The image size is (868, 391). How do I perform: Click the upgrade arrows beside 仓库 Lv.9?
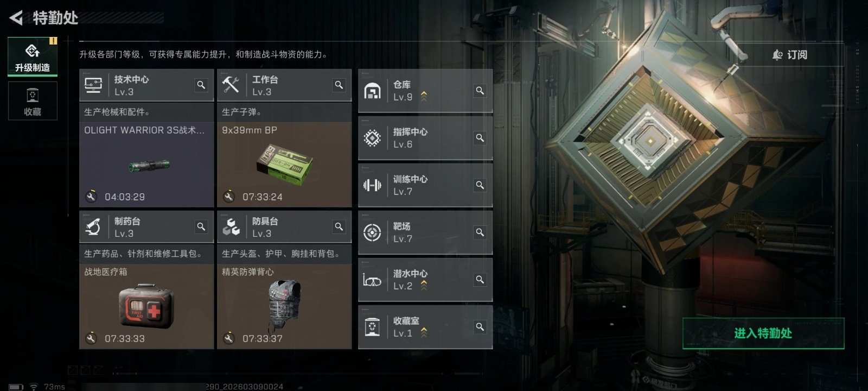(424, 97)
